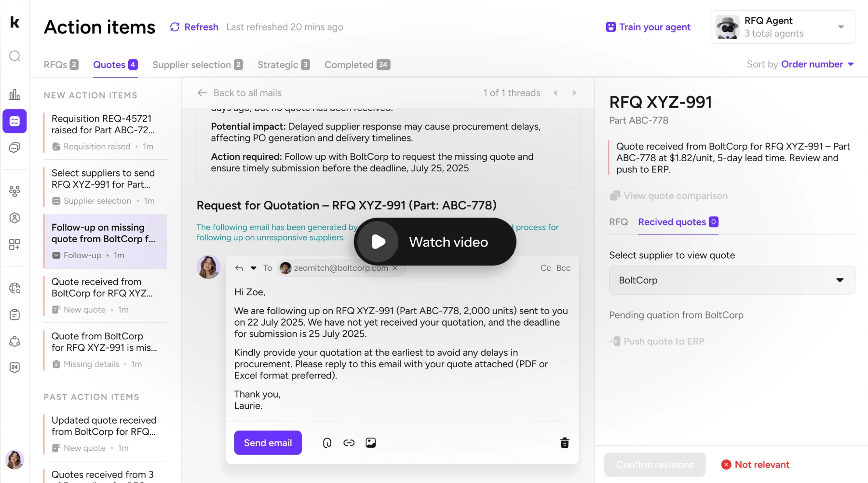Go Back to all mails

[240, 93]
